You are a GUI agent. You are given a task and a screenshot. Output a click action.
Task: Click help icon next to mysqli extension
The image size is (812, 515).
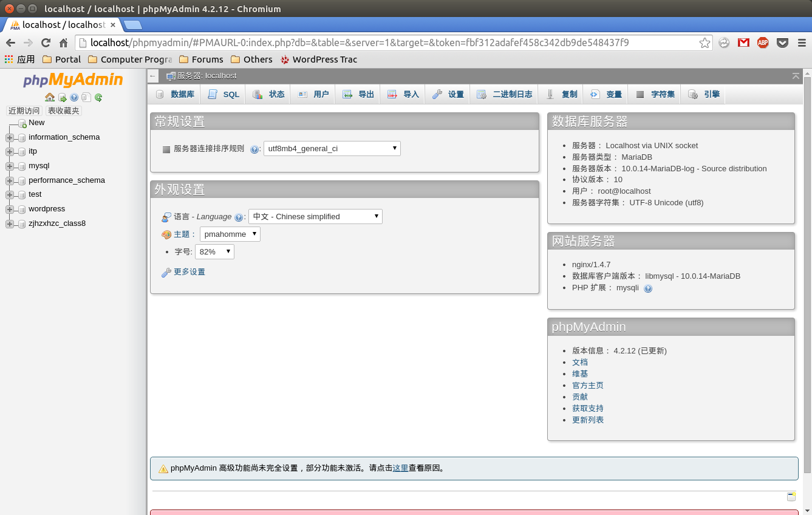(x=648, y=288)
